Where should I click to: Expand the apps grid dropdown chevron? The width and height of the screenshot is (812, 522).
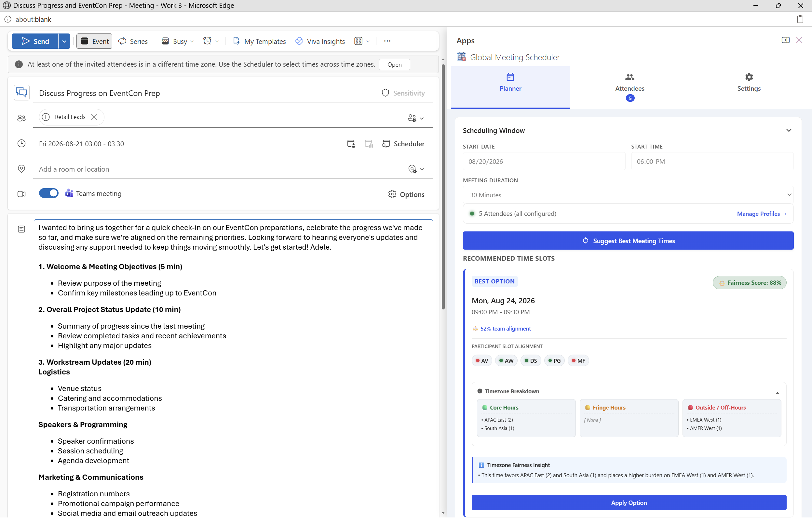click(x=368, y=41)
